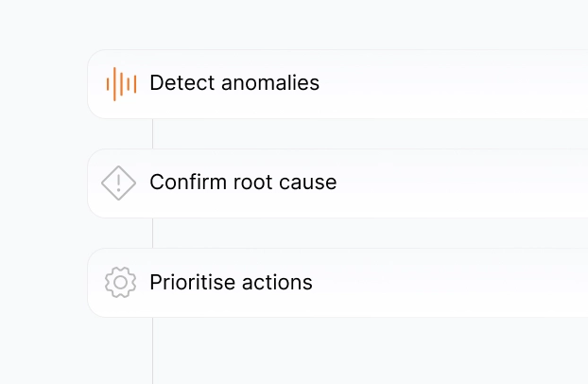The image size is (588, 384).
Task: Click the tallest bar of the waveform icon
Action: pyautogui.click(x=114, y=84)
